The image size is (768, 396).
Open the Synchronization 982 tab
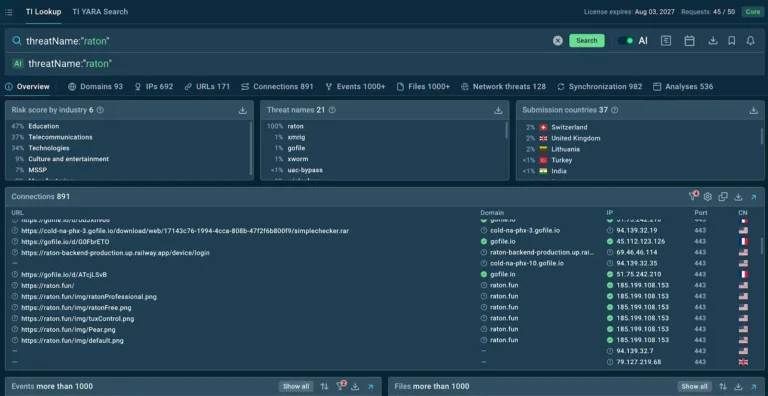pyautogui.click(x=600, y=87)
